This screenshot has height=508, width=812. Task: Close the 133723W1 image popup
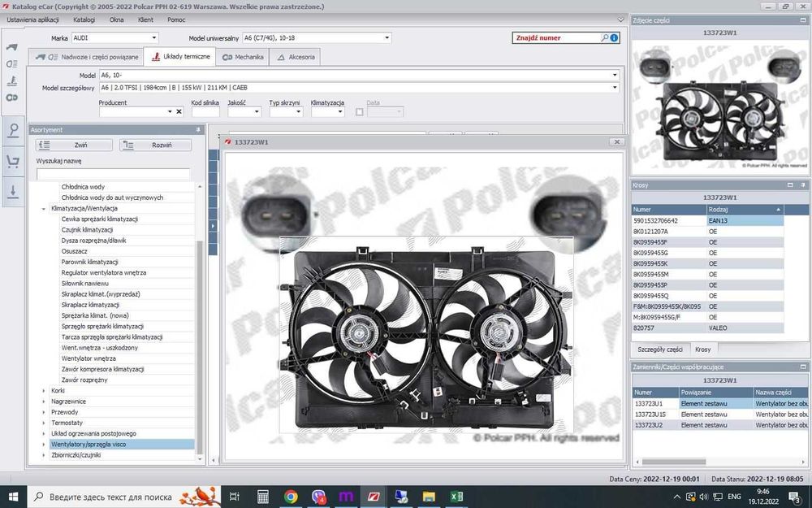(617, 141)
